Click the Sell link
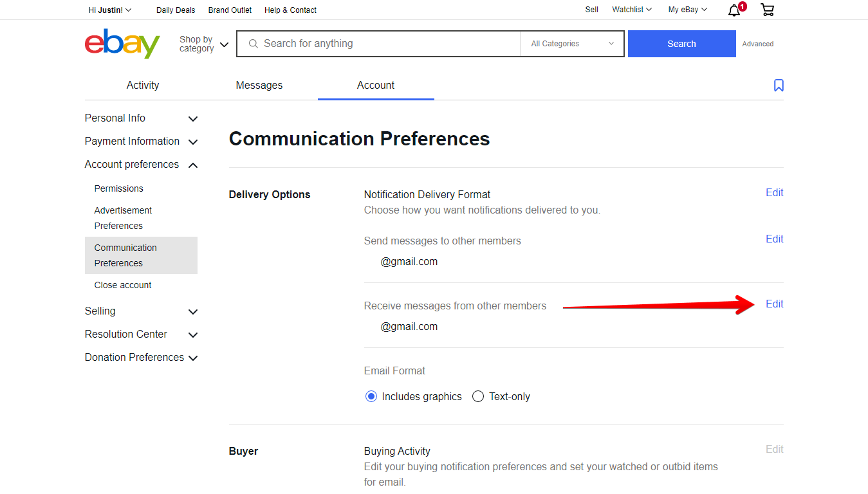Viewport: 868px width, 494px height. pyautogui.click(x=592, y=10)
